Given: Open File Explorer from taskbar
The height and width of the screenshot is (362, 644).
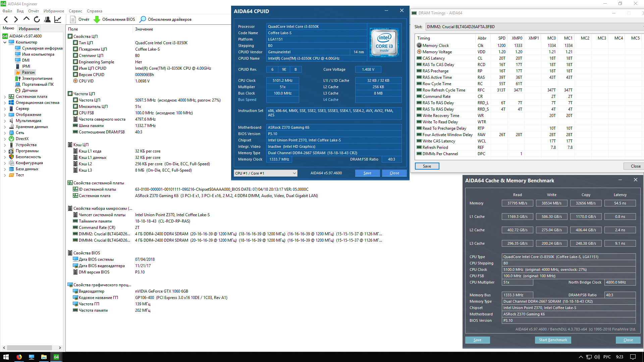Looking at the screenshot, I should [44, 357].
